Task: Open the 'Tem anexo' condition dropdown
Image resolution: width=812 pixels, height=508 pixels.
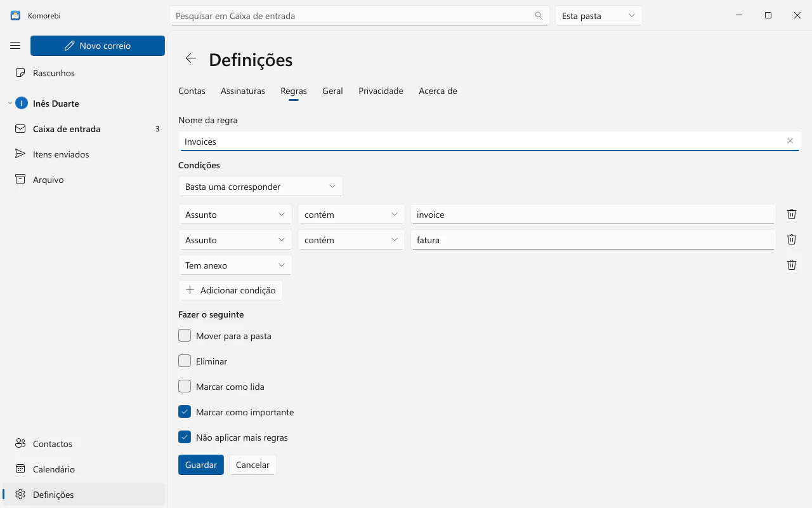Action: (235, 265)
